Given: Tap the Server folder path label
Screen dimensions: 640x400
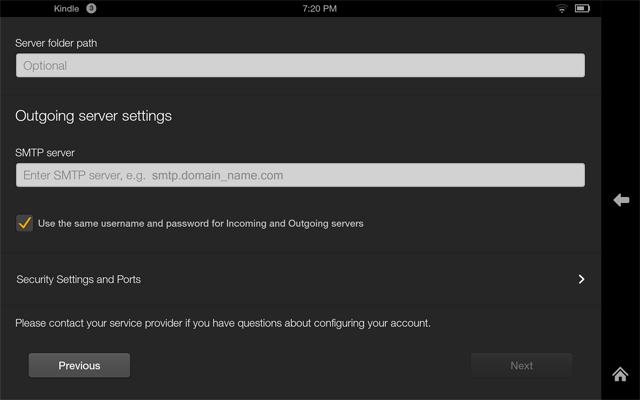Looking at the screenshot, I should [x=56, y=43].
